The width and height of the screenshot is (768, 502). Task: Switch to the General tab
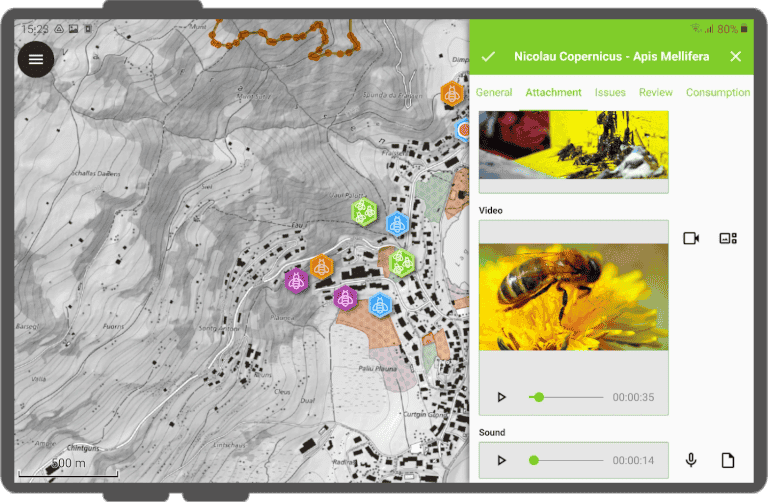[494, 92]
